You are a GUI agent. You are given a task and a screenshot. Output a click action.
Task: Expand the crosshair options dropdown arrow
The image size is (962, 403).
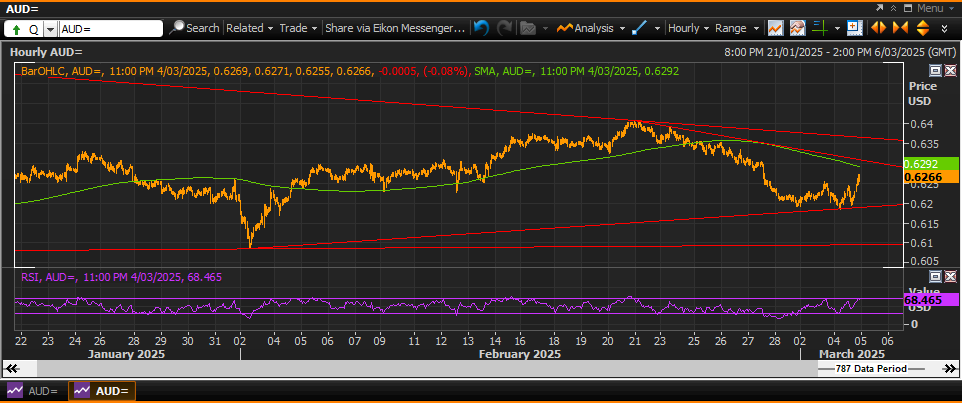(x=837, y=29)
